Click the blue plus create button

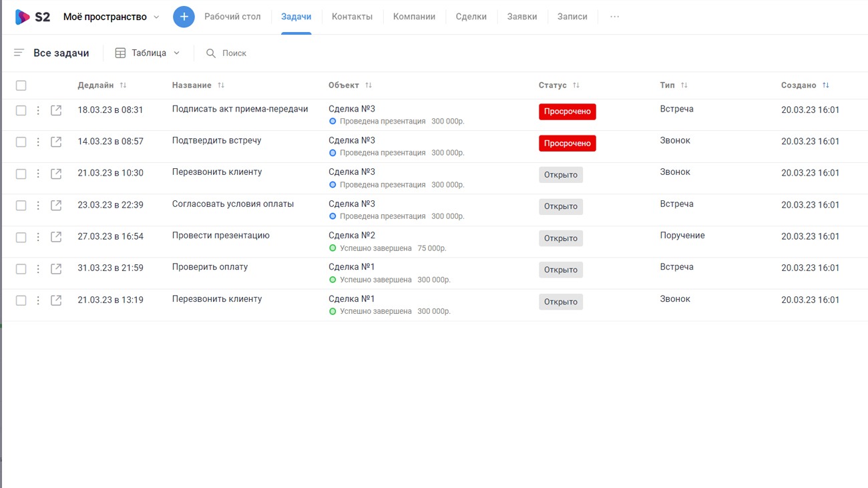pyautogui.click(x=184, y=17)
